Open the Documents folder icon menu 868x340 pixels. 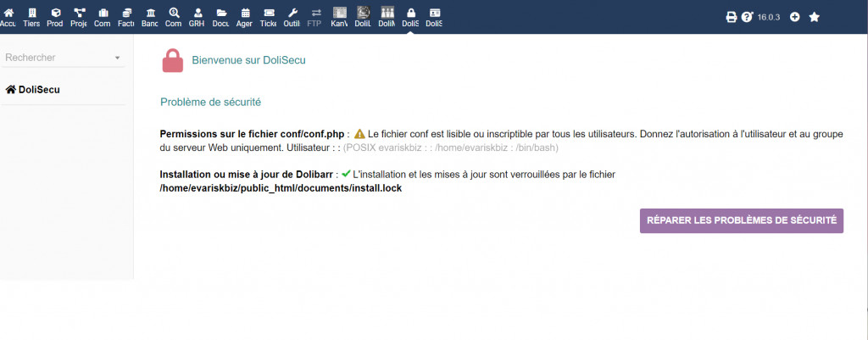tap(221, 17)
